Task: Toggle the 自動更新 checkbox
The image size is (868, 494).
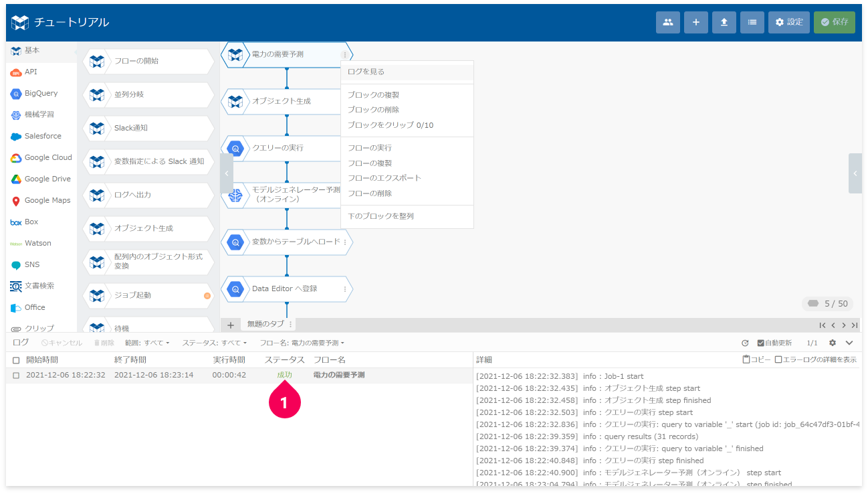Action: (x=761, y=343)
